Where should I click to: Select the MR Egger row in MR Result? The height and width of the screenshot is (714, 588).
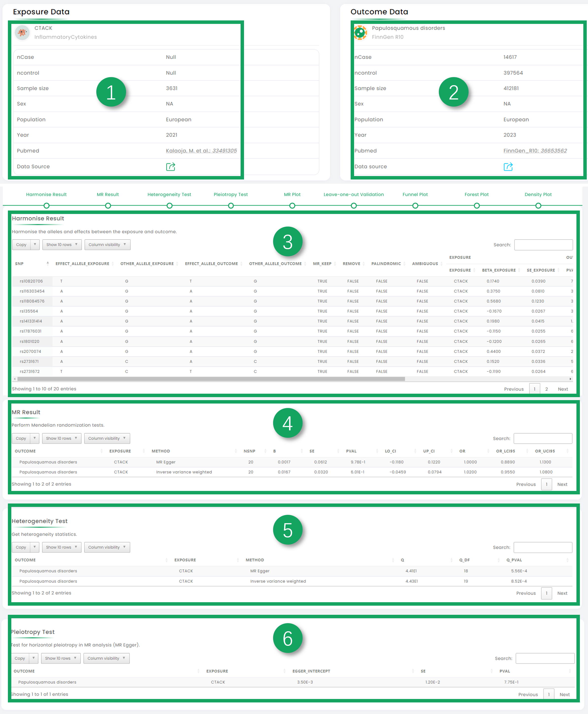point(292,462)
